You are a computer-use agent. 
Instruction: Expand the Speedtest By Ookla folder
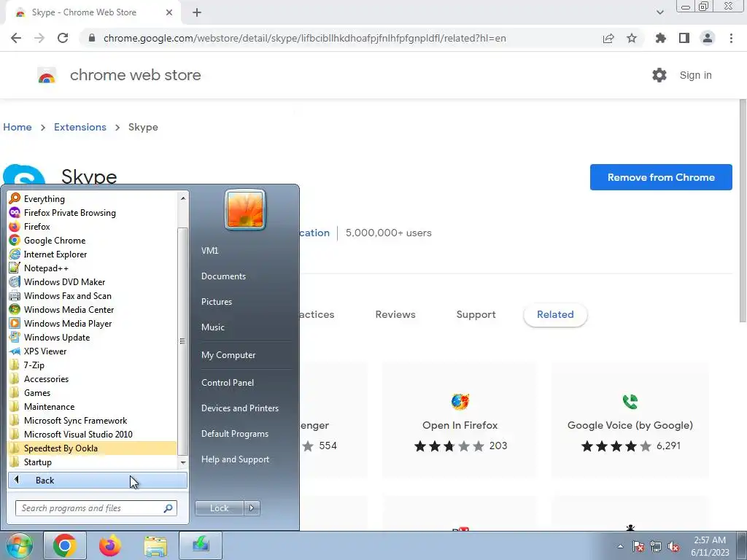(x=93, y=448)
